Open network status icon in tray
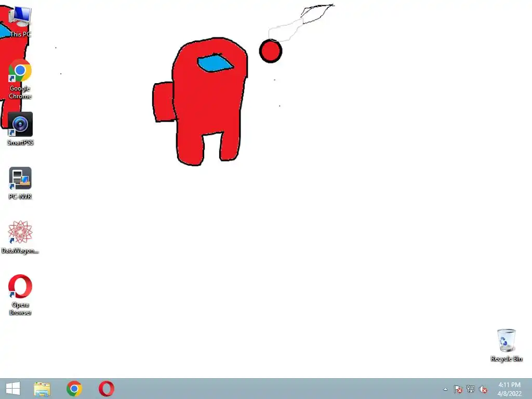The image size is (532, 399). click(471, 389)
